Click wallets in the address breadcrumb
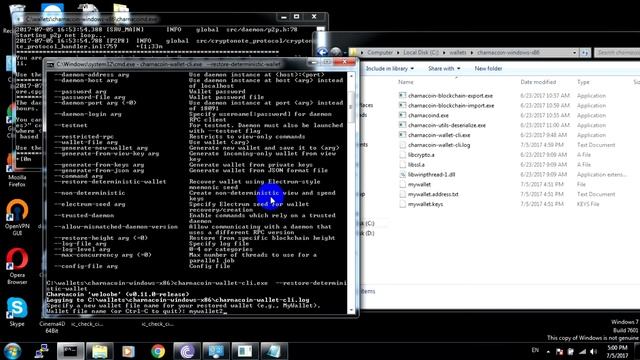 pos(458,53)
